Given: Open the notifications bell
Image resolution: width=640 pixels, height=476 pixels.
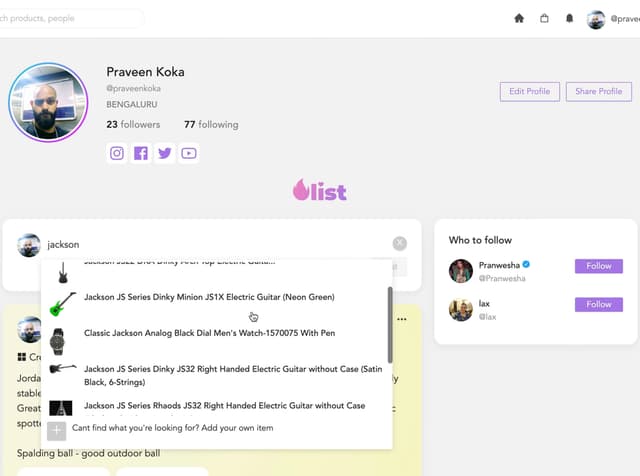Looking at the screenshot, I should point(570,18).
